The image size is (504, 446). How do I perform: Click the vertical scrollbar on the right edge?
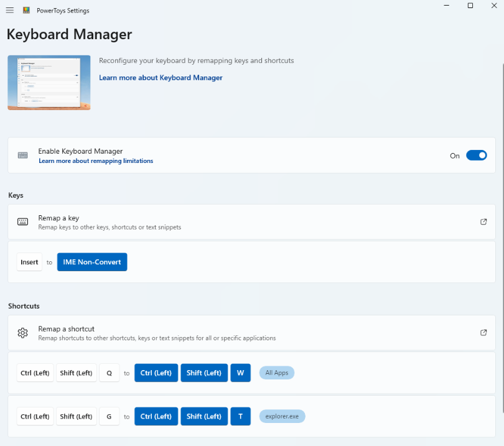(503, 238)
